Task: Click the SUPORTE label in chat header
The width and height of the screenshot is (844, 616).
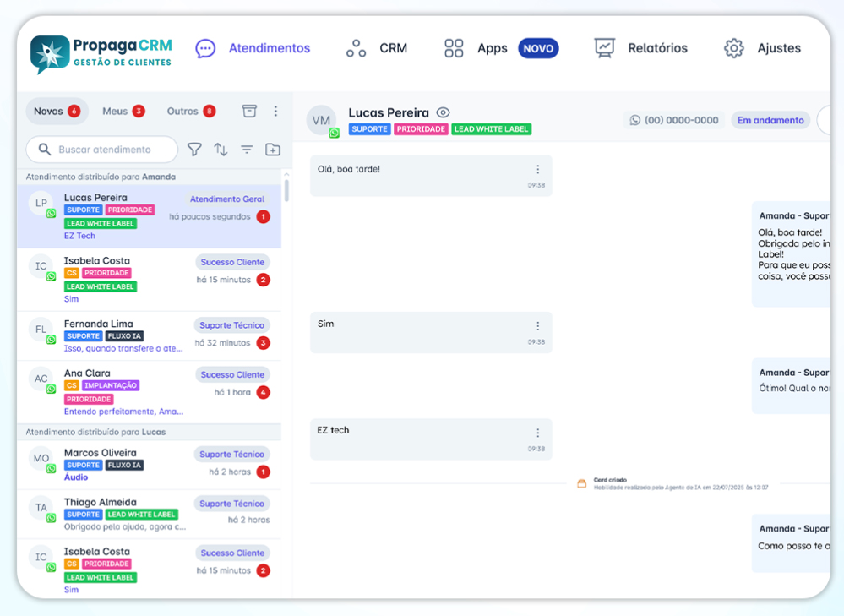Action: (370, 129)
